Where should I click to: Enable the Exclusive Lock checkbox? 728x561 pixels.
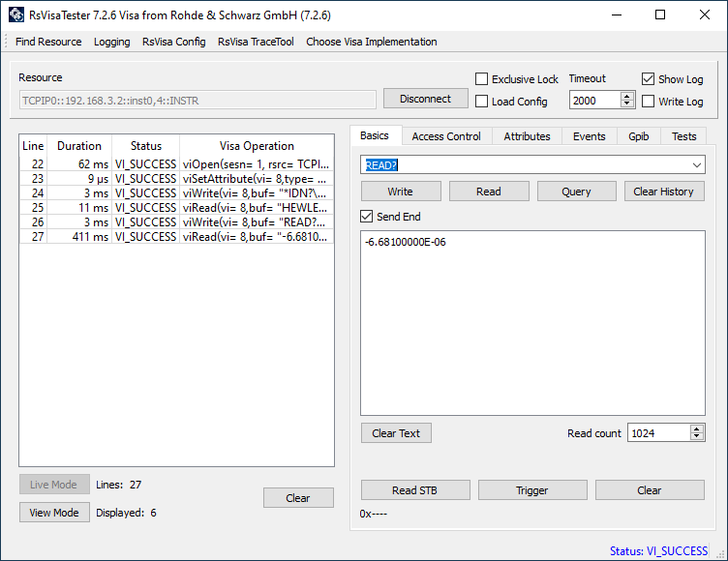point(481,79)
